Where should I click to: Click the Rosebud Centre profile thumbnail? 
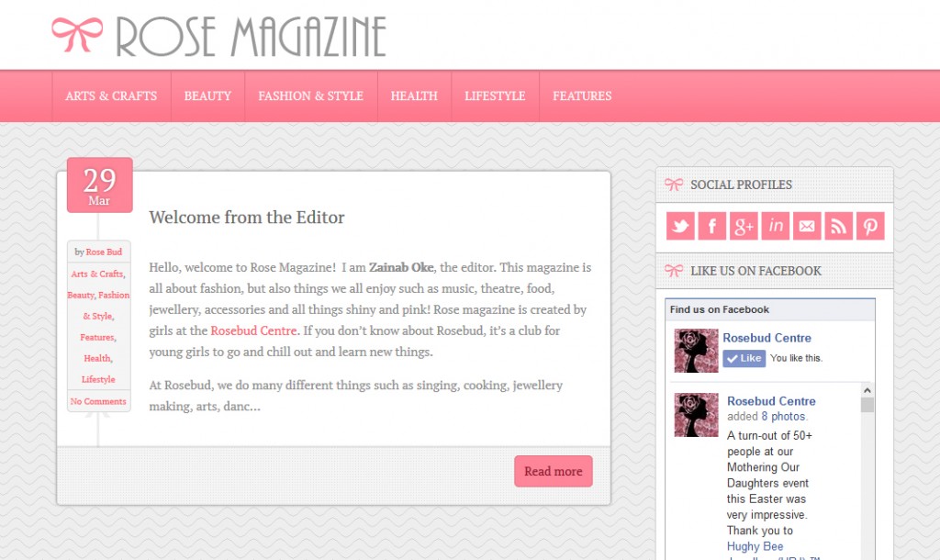coord(696,351)
